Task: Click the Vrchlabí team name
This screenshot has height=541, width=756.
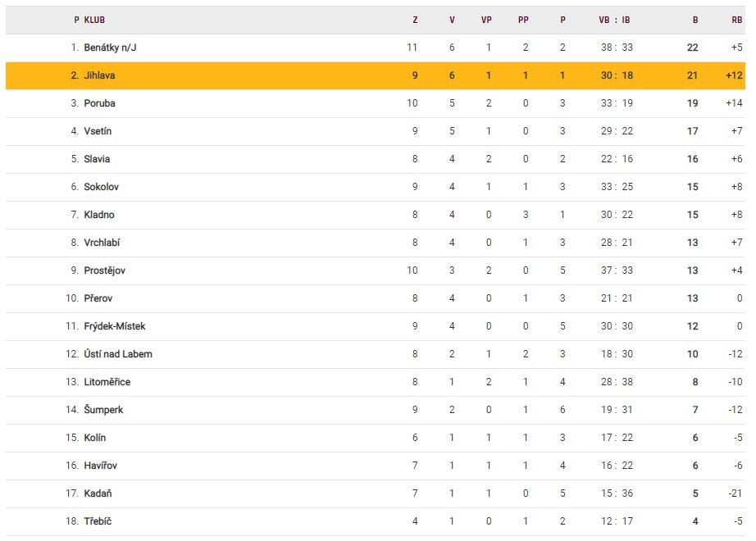Action: pyautogui.click(x=102, y=243)
